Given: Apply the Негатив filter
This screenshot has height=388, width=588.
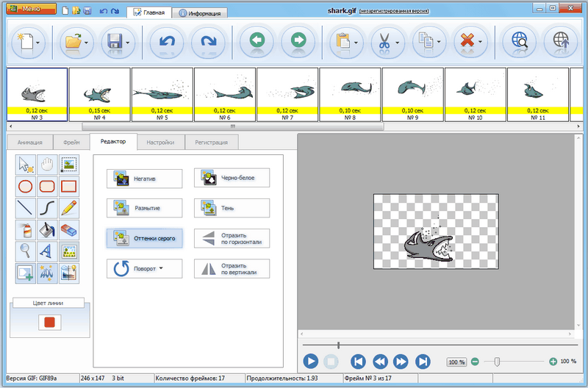Looking at the screenshot, I should 143,178.
